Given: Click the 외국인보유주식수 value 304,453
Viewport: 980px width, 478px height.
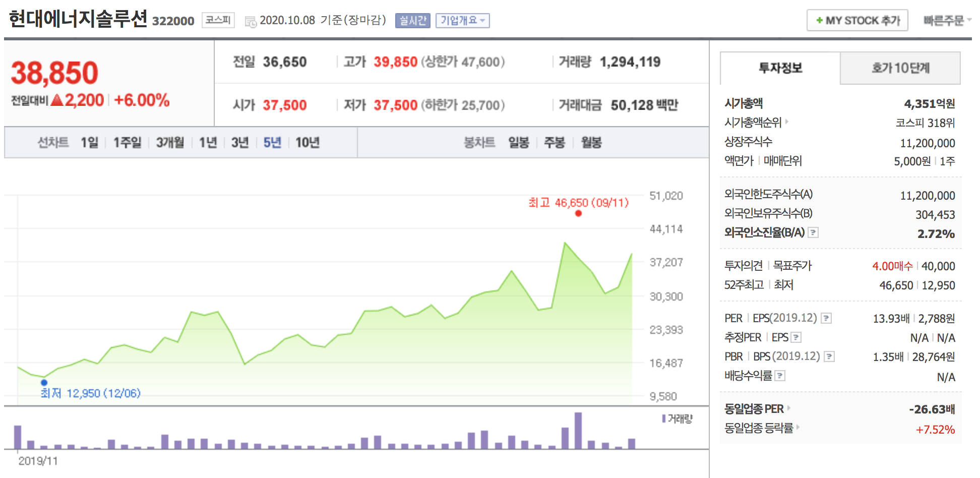Looking at the screenshot, I should [935, 215].
